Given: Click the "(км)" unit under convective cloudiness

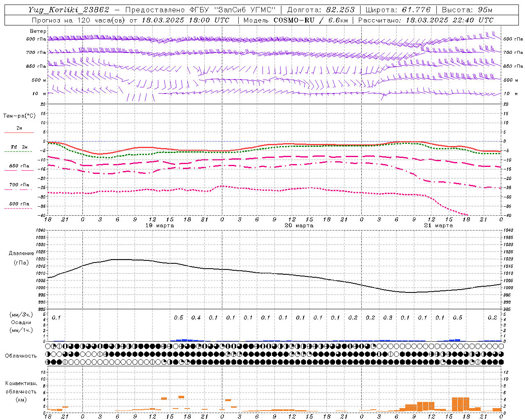Looking at the screenshot, I should click(x=21, y=399).
